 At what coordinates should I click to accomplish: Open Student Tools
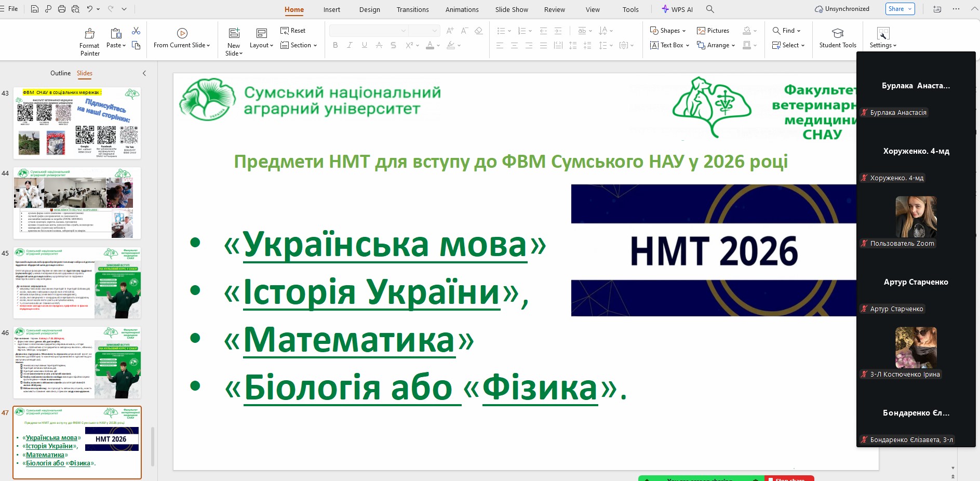tap(837, 38)
